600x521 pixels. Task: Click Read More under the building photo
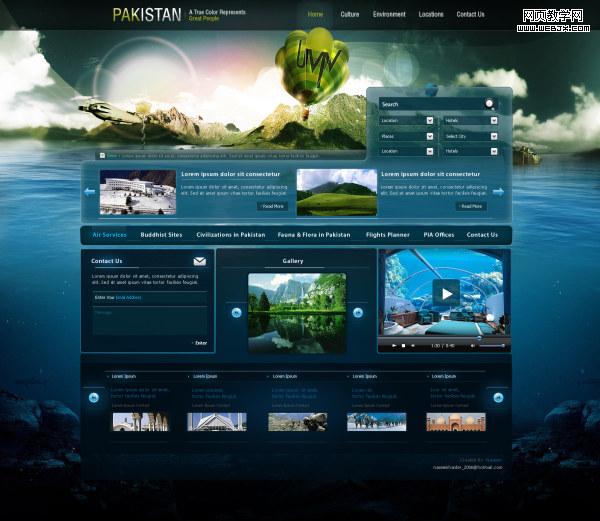(272, 206)
